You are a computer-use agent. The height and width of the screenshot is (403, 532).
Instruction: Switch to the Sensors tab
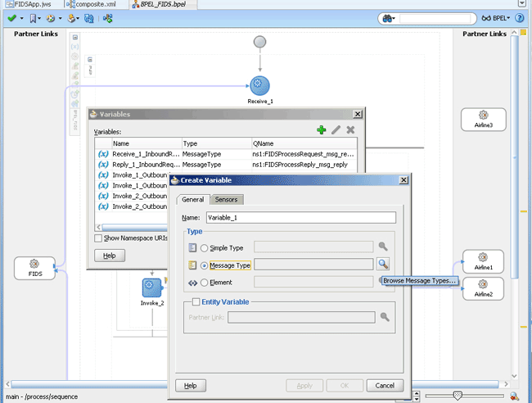tap(226, 200)
